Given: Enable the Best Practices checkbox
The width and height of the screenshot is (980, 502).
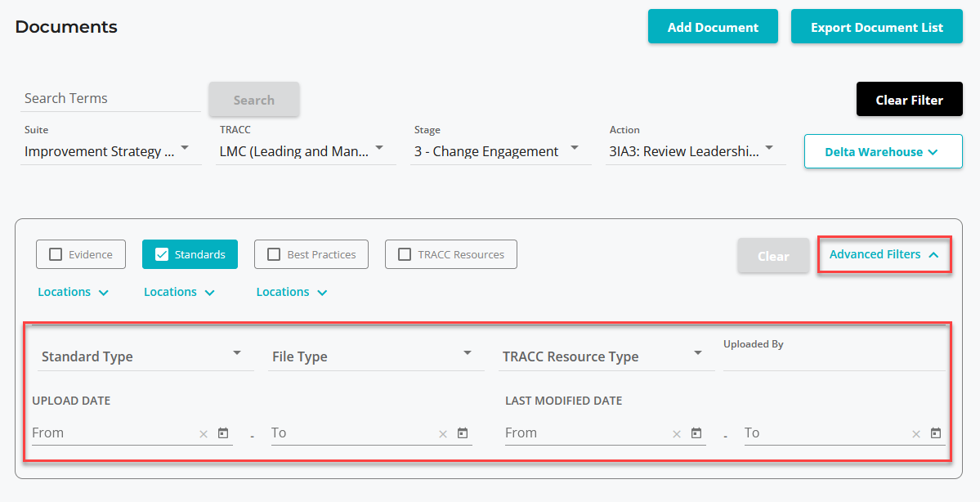Looking at the screenshot, I should click(x=274, y=254).
